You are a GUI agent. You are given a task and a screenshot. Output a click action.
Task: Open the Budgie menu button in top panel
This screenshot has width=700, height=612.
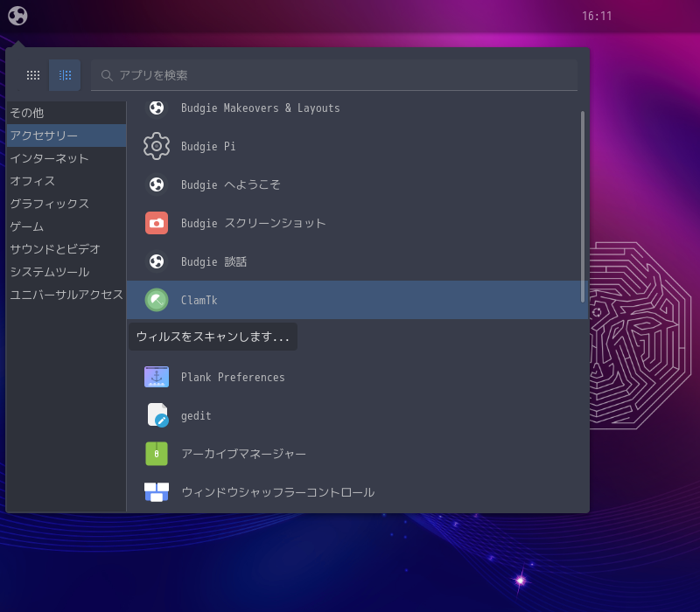[17, 16]
